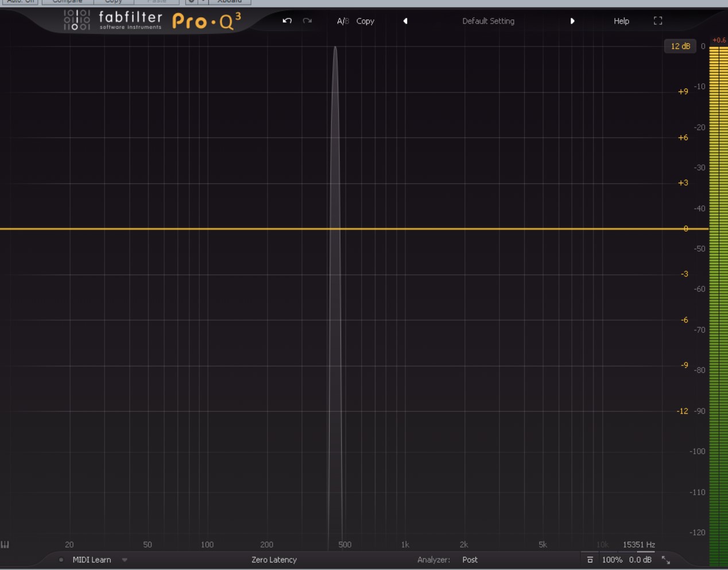This screenshot has height=570, width=728.
Task: Toggle the A/B state switch
Action: 343,21
